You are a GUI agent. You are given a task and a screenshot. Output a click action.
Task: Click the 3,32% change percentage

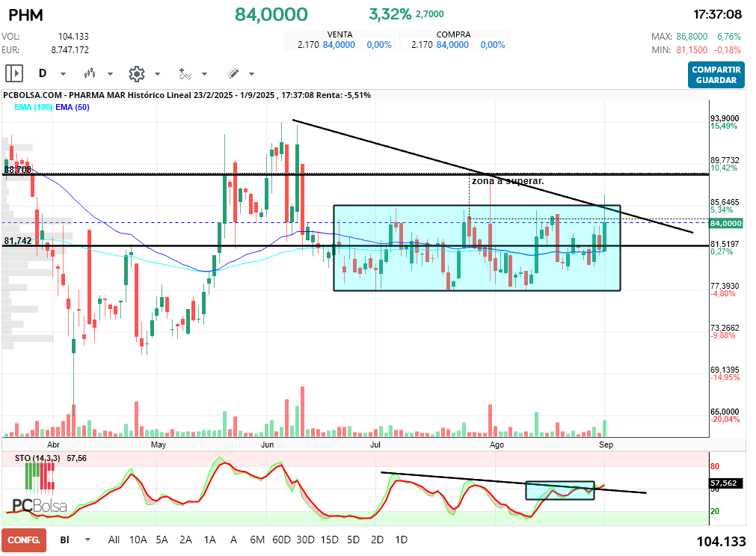point(390,14)
